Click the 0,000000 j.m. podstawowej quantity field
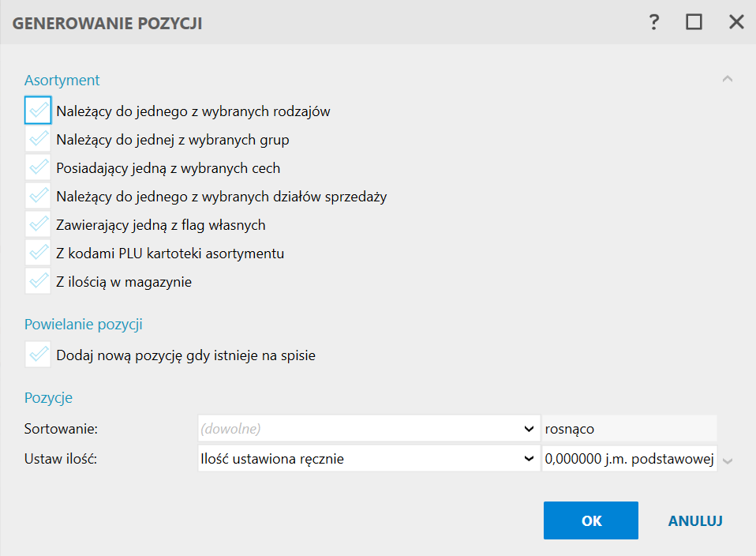This screenshot has height=556, width=756. click(630, 459)
